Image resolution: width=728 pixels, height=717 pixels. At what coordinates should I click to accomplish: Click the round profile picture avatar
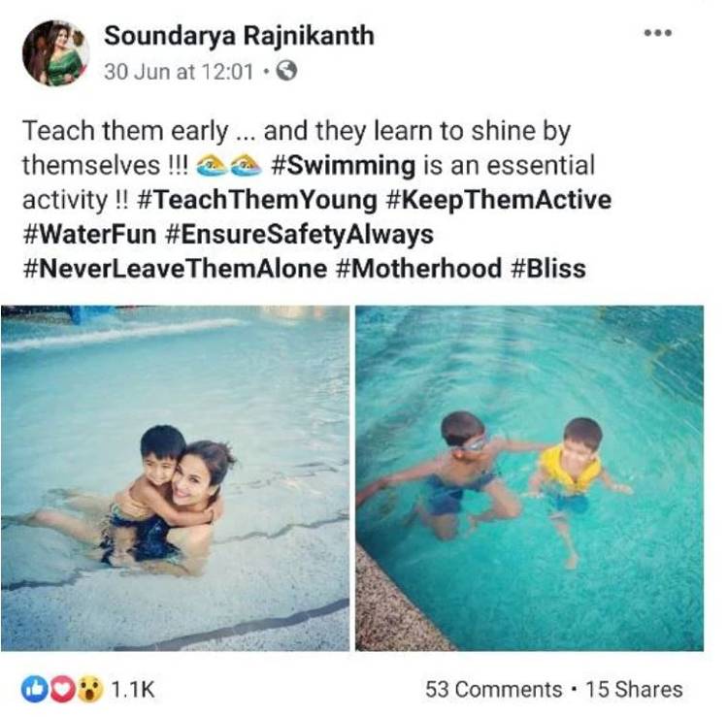pyautogui.click(x=56, y=52)
